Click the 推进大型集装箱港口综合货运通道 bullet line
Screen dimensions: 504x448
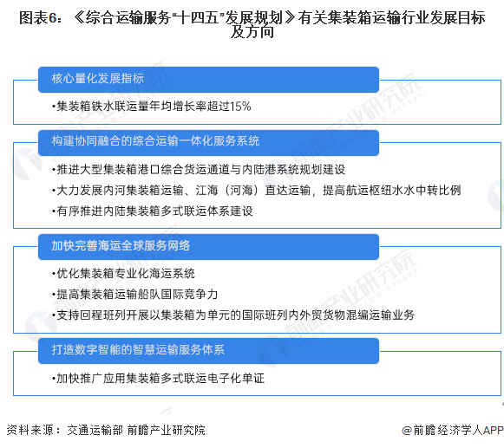(199, 169)
